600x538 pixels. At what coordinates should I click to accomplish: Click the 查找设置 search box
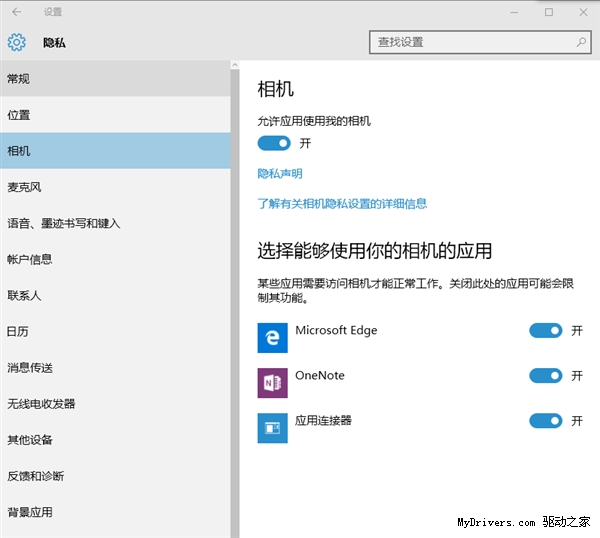click(x=470, y=43)
